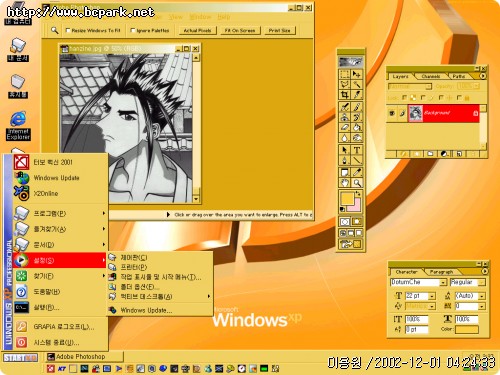Viewport: 500px width, 375px height.
Task: Select the Type tool
Action: (x=357, y=150)
